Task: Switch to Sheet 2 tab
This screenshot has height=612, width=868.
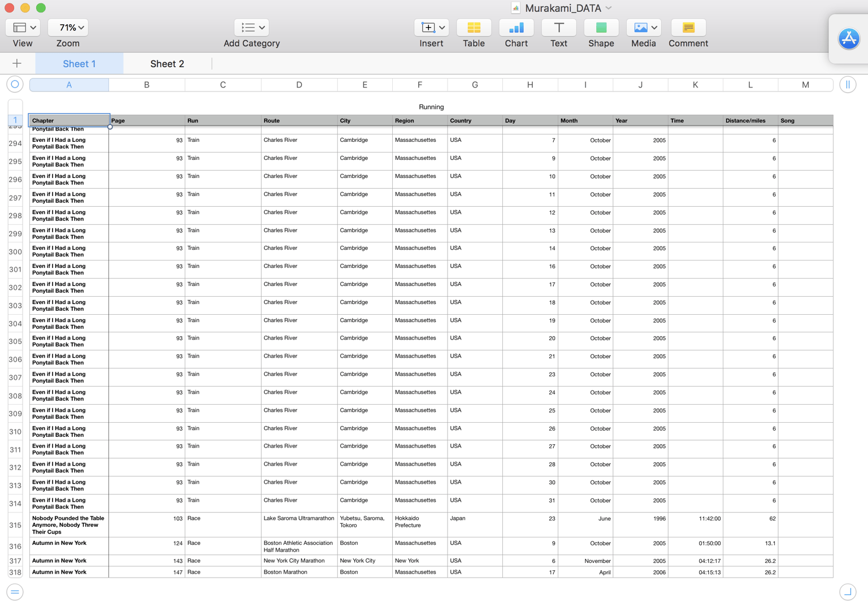Action: click(x=167, y=64)
